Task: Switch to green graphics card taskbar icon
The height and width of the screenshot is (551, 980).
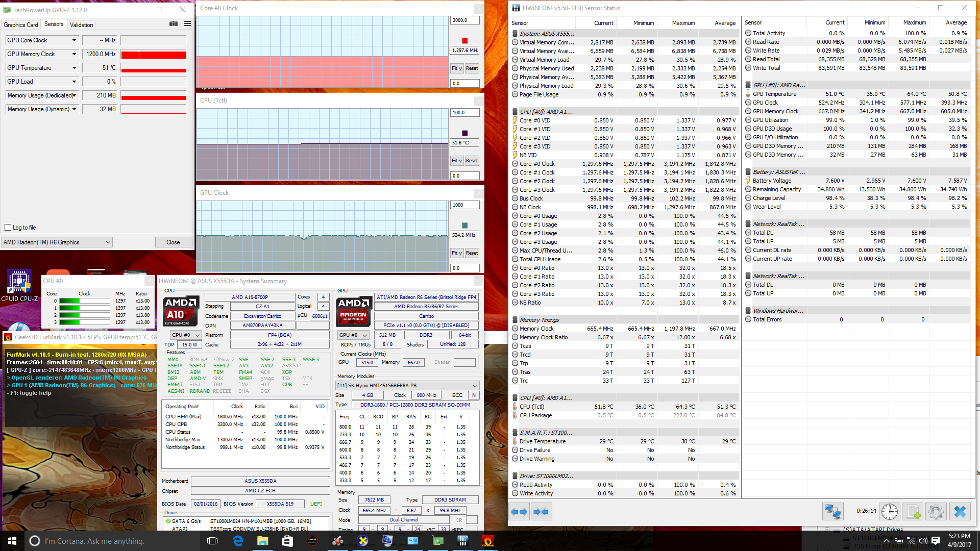Action: [438, 541]
